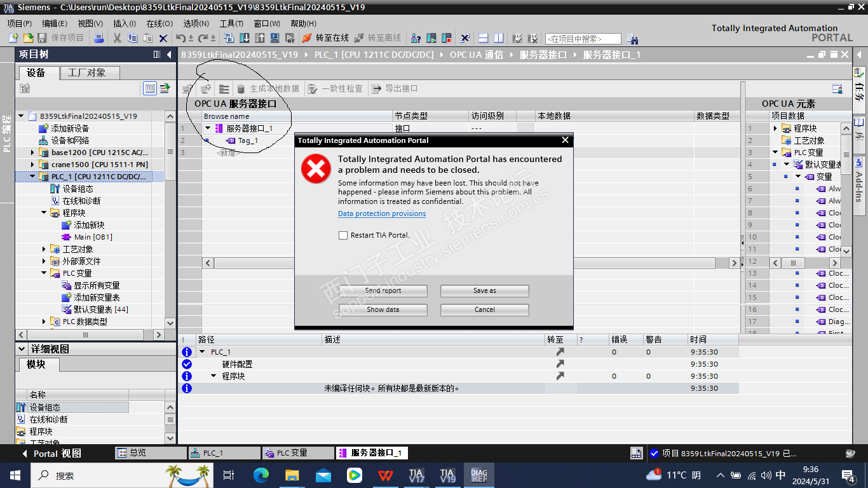Click the project tree vertical scrollbar down arrow
Viewport: 868px width, 488px height.
pyautogui.click(x=170, y=322)
